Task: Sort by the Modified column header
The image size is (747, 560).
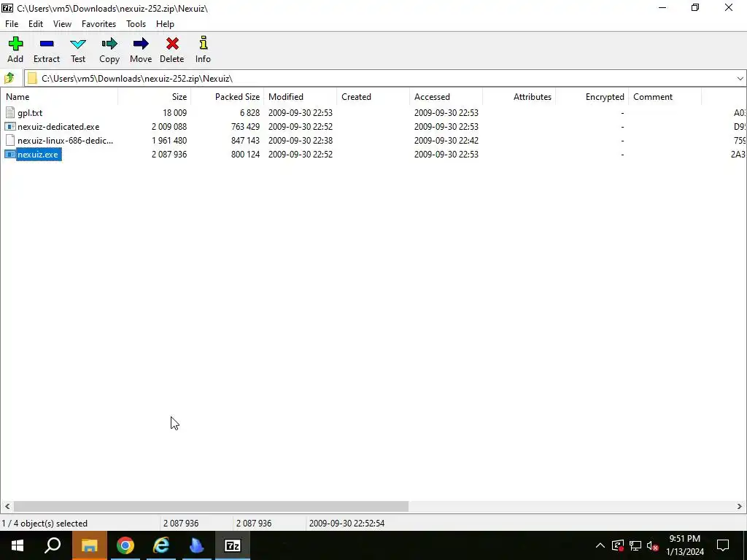Action: click(300, 97)
